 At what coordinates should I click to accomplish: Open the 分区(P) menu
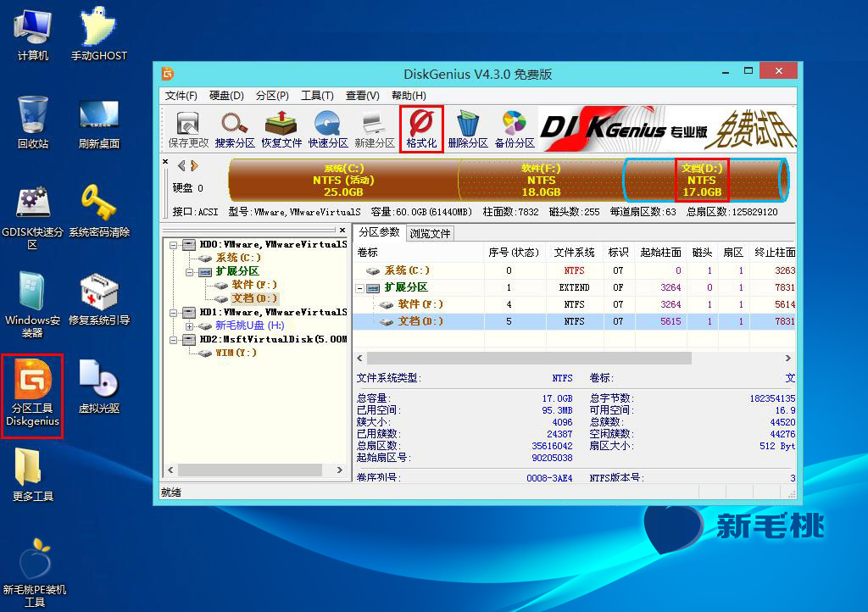272,96
